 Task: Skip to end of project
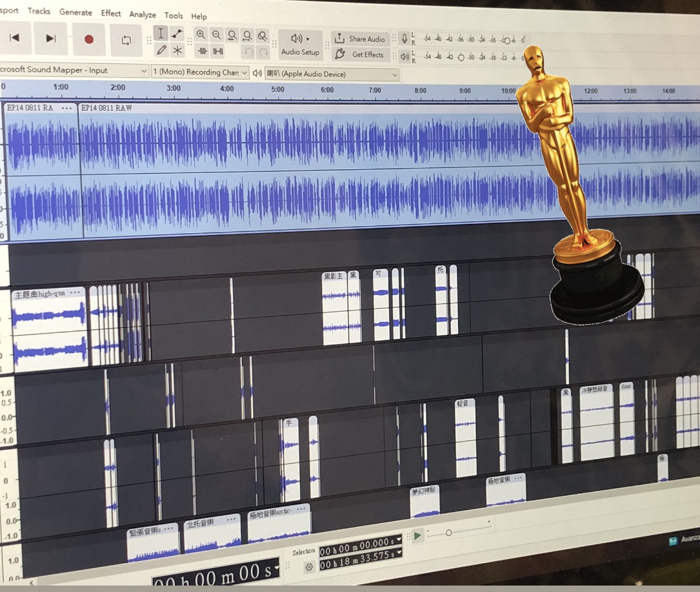50,38
